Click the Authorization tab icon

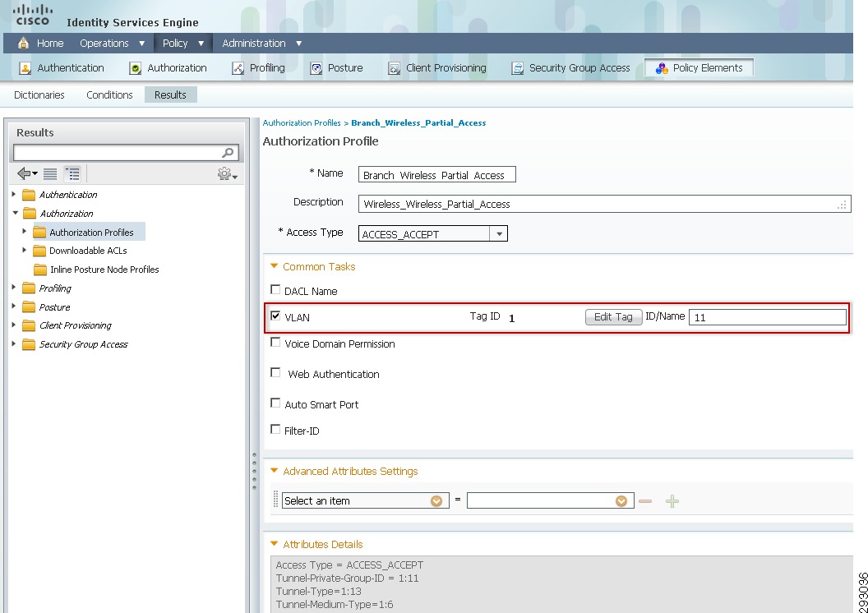[135, 68]
